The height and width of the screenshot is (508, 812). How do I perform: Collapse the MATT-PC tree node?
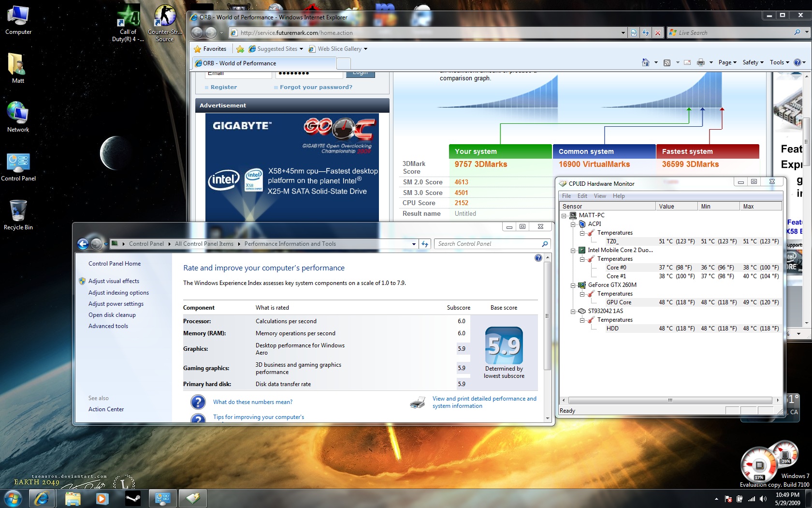coord(564,216)
